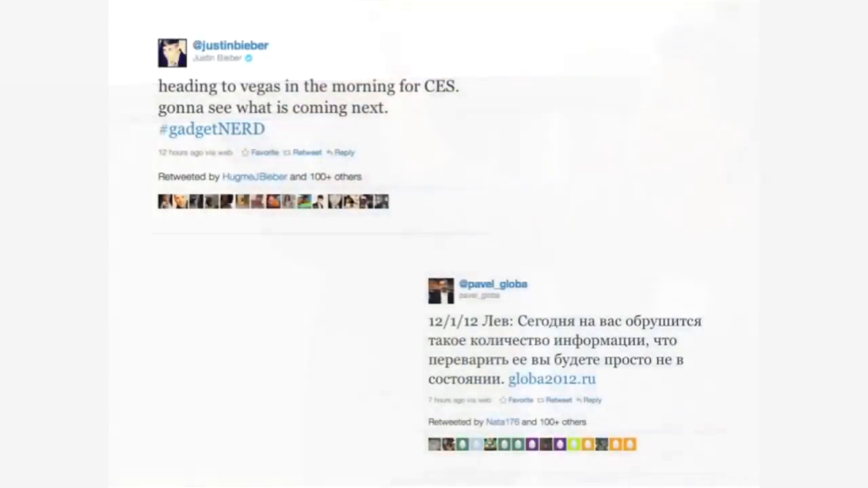Favorite the Justin Bieber tweet
Image resolution: width=868 pixels, height=488 pixels.
pyautogui.click(x=260, y=152)
